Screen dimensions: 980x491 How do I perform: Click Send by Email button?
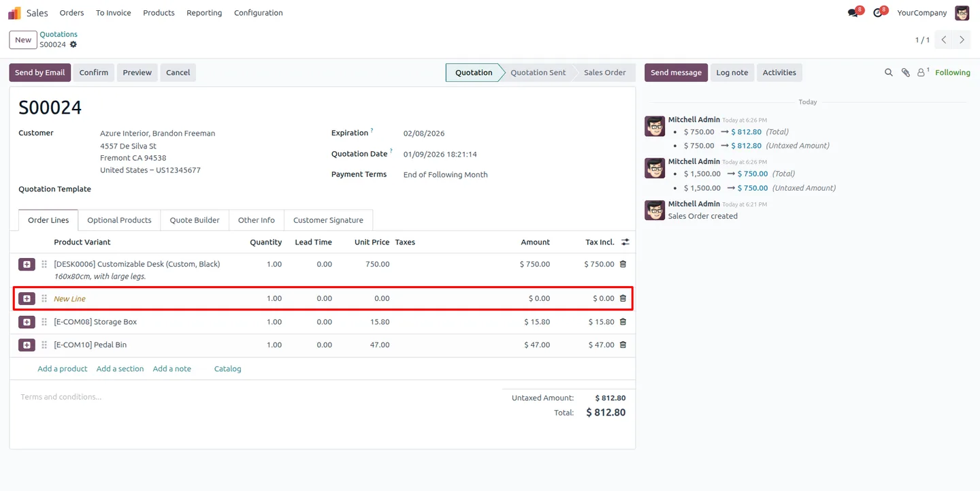coord(39,72)
